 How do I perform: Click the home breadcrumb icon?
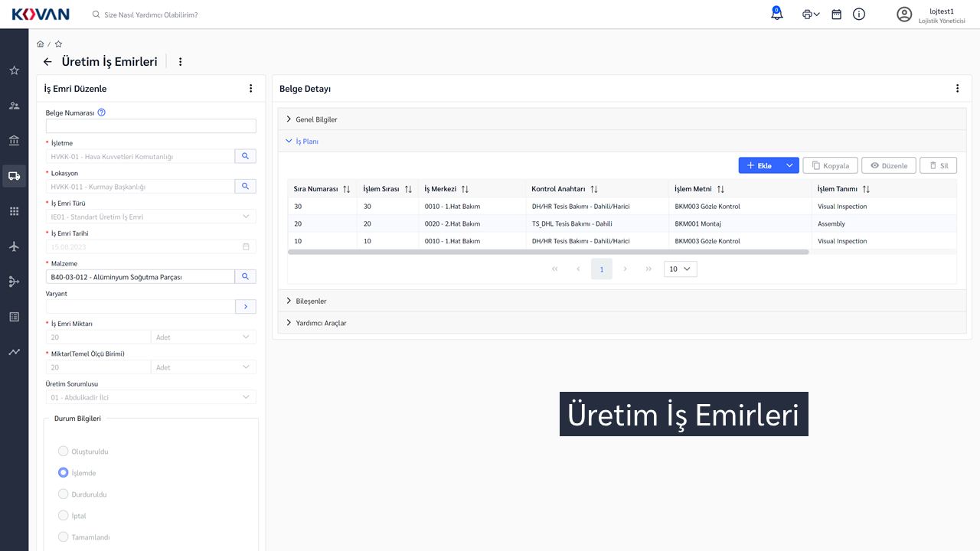[x=41, y=44]
